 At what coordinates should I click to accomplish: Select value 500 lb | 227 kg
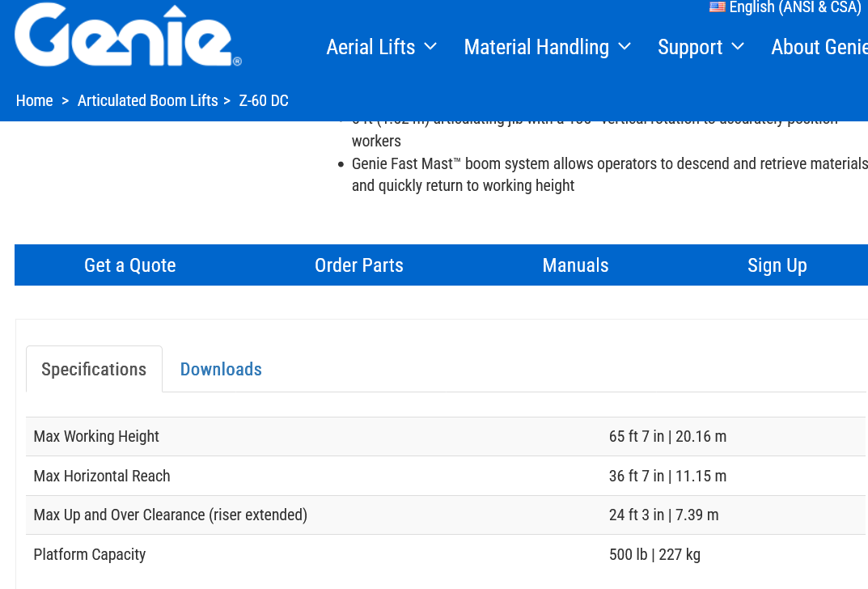[x=655, y=554]
